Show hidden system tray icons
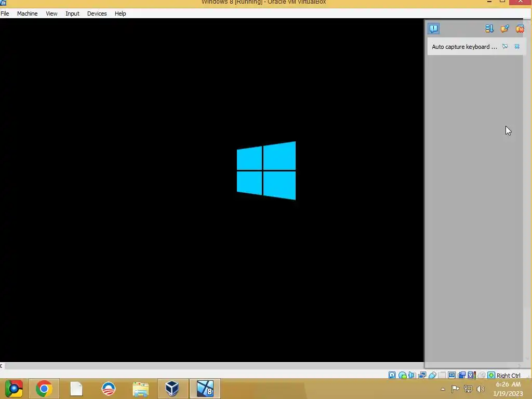Image resolution: width=532 pixels, height=399 pixels. click(x=443, y=389)
